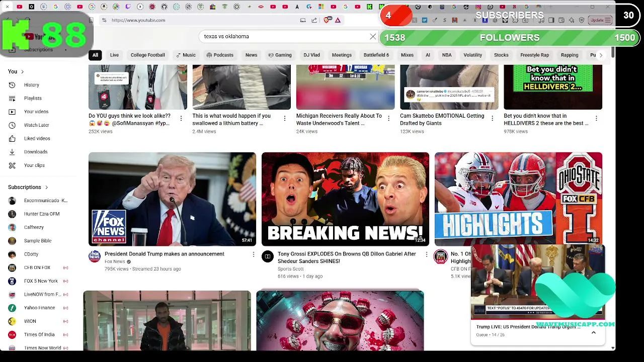The image size is (644, 362).
Task: Open the BREAKING NEWS Tony Grossi thumbnail
Action: (345, 199)
